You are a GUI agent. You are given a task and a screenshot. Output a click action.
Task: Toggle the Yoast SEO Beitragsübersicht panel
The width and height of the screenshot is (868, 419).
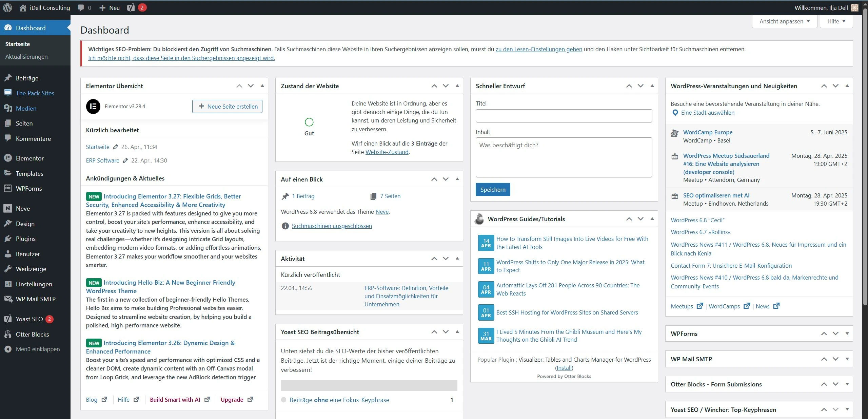(x=457, y=332)
